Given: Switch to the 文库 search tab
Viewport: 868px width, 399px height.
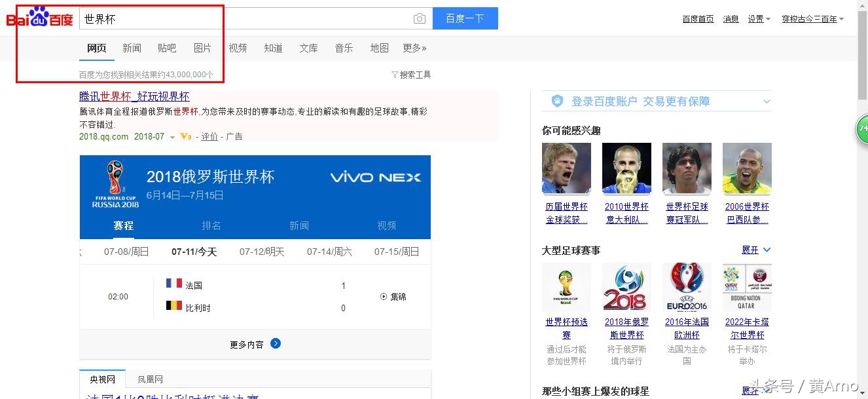Looking at the screenshot, I should [x=309, y=48].
